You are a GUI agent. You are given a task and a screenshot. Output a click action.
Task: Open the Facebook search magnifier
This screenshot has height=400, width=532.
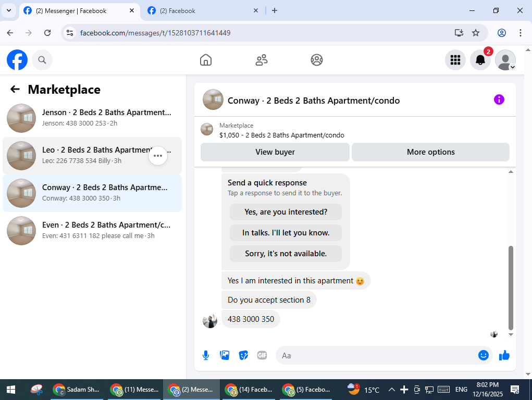pos(42,60)
